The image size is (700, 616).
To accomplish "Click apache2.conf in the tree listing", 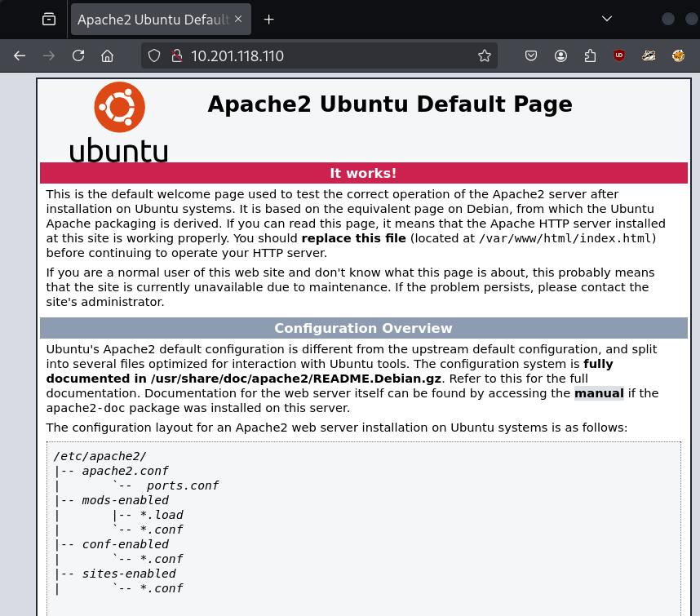I will tap(125, 471).
